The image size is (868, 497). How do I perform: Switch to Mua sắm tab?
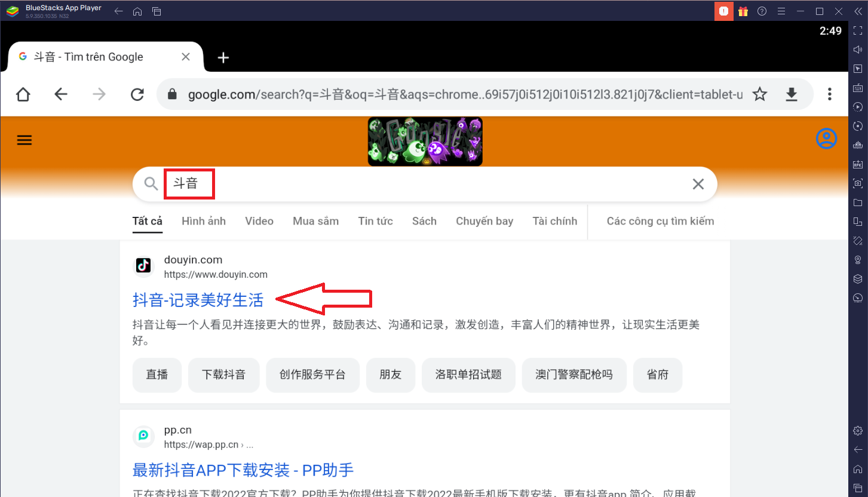tap(315, 221)
